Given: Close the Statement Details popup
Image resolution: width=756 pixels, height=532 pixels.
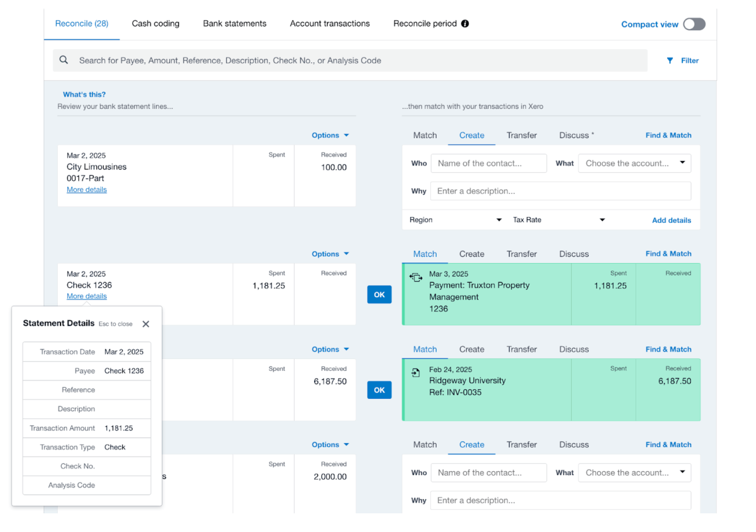Looking at the screenshot, I should tap(146, 324).
